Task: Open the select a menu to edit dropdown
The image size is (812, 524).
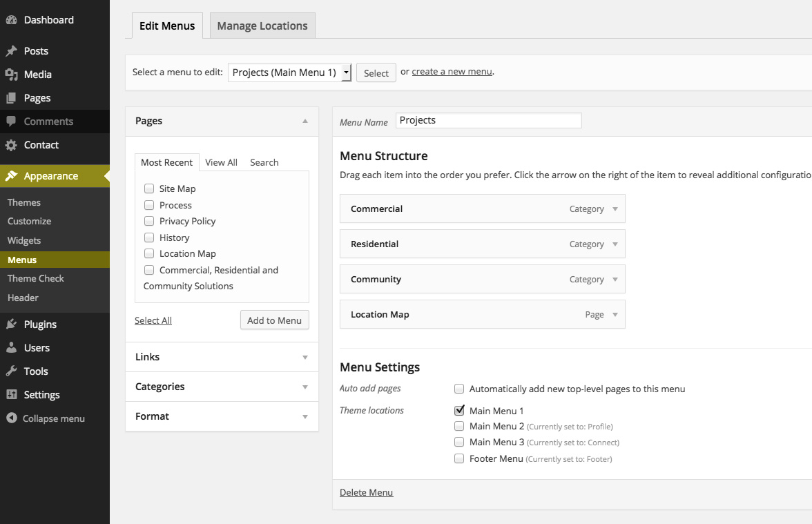Action: [x=290, y=72]
